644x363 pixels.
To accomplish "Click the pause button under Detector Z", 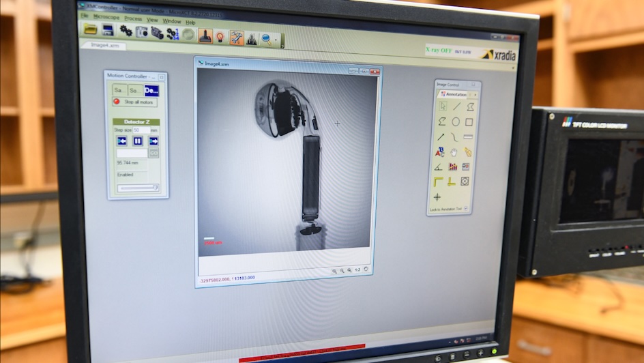I will coord(138,141).
